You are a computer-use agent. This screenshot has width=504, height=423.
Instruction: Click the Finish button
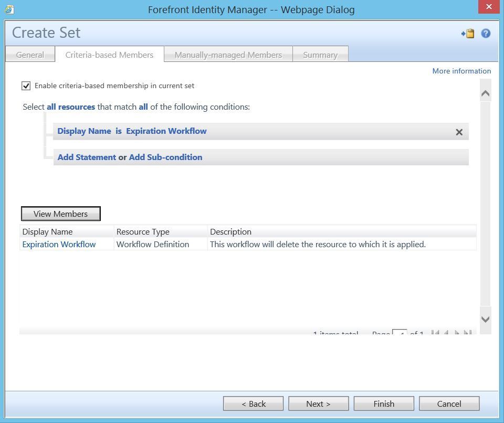(x=384, y=404)
